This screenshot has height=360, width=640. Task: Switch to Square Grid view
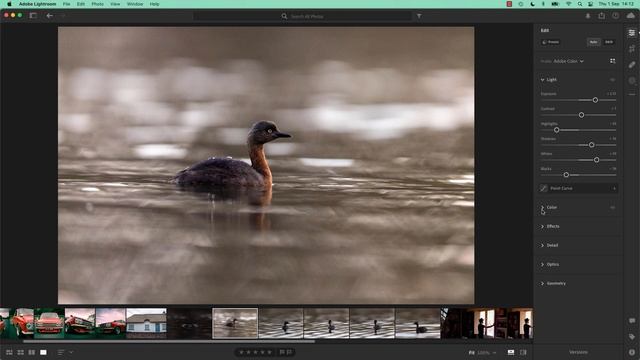pos(20,352)
